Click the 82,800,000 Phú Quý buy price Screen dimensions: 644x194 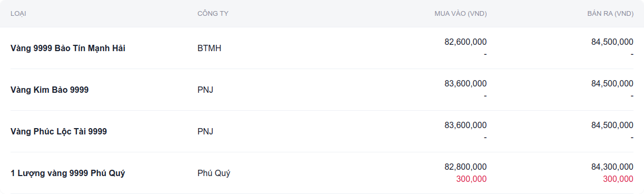[465, 167]
